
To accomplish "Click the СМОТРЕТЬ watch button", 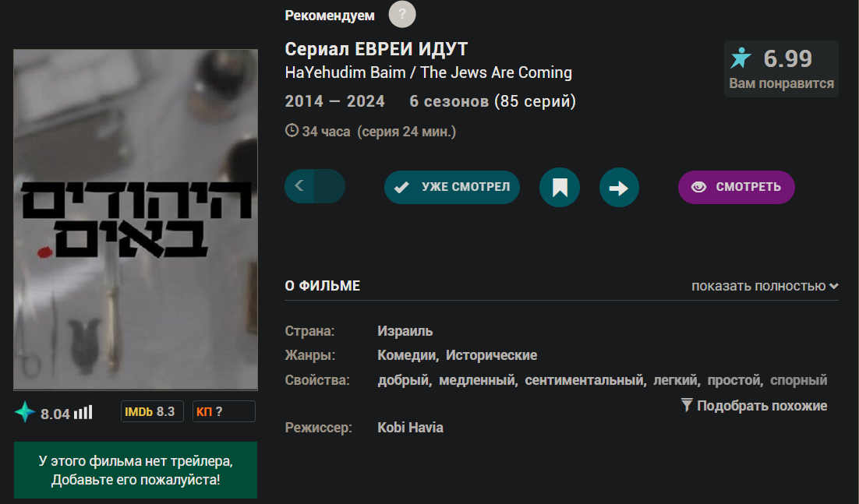I will (737, 187).
